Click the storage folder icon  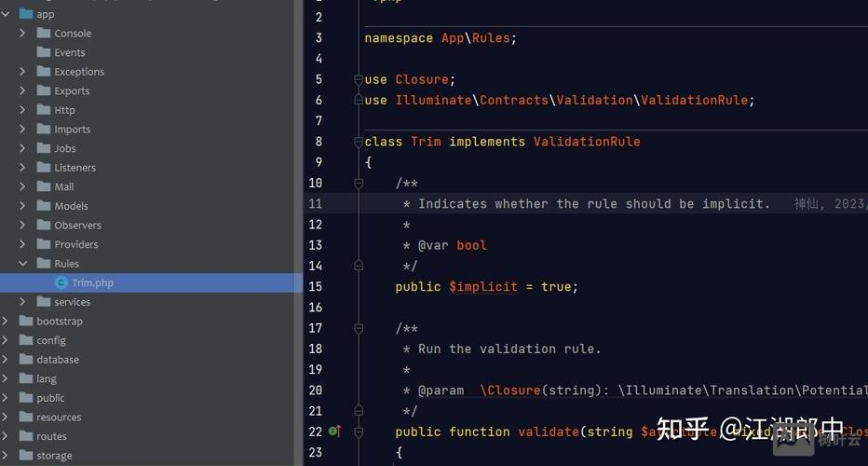[x=26, y=456]
